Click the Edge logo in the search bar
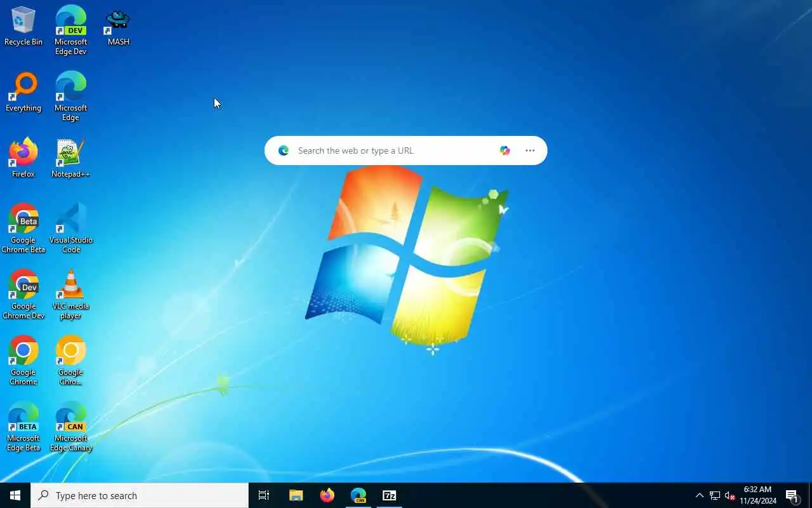The image size is (812, 508). click(x=284, y=150)
